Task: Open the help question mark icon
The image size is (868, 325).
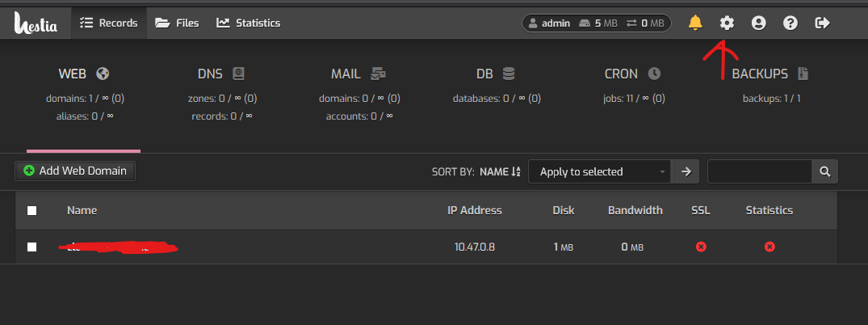Action: [790, 23]
